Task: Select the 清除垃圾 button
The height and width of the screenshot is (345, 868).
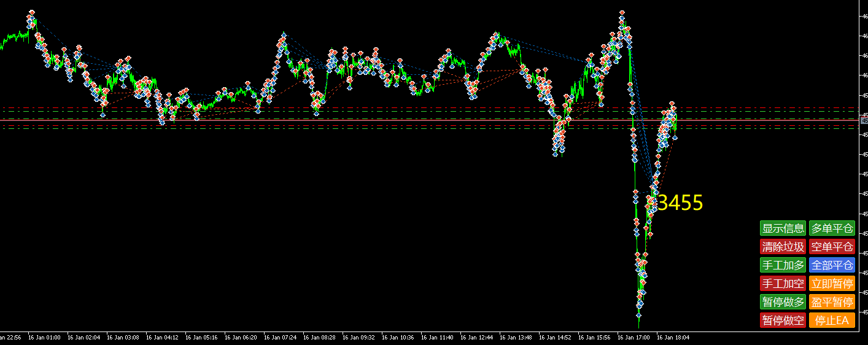Action: coord(783,247)
